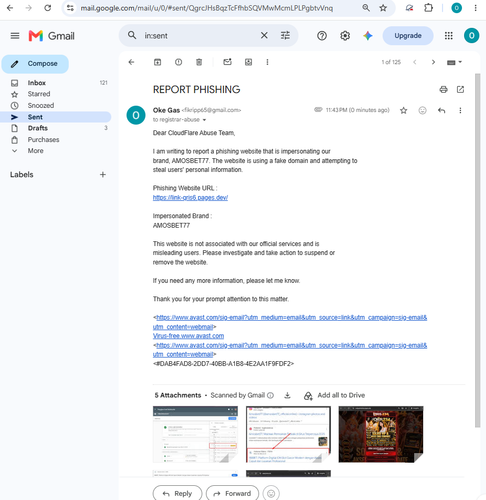Image resolution: width=486 pixels, height=500 pixels.
Task: Open the Sent folder
Action: [x=55, y=117]
